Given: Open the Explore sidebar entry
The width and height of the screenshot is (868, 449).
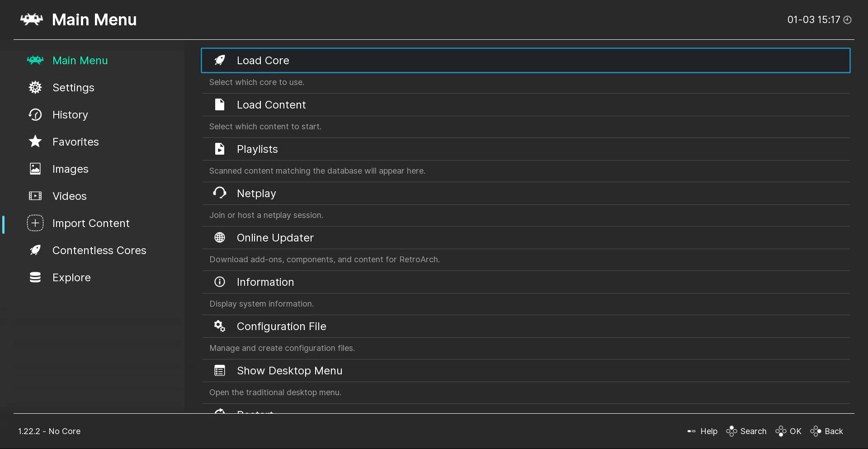Looking at the screenshot, I should point(71,278).
